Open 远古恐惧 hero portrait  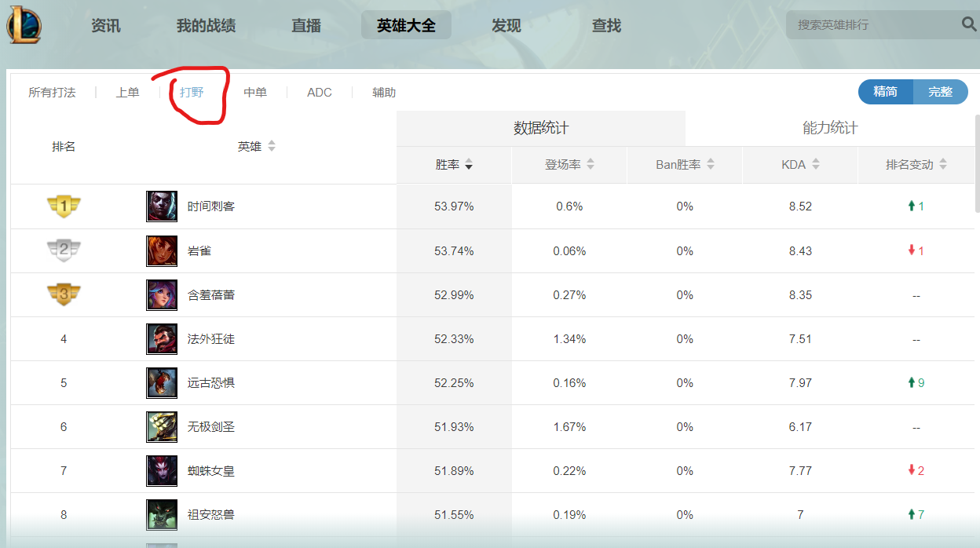click(x=162, y=383)
